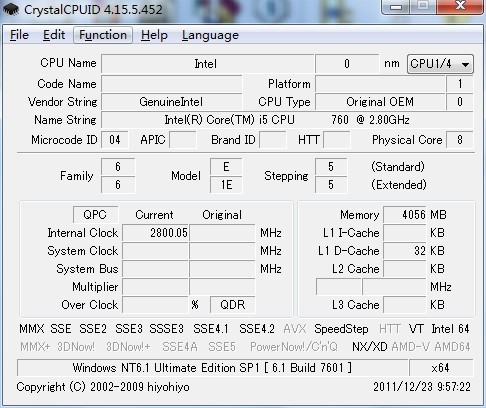Click the CrystalCPUID app icon in title bar
Screen dimensions: 486x408
tap(10, 9)
